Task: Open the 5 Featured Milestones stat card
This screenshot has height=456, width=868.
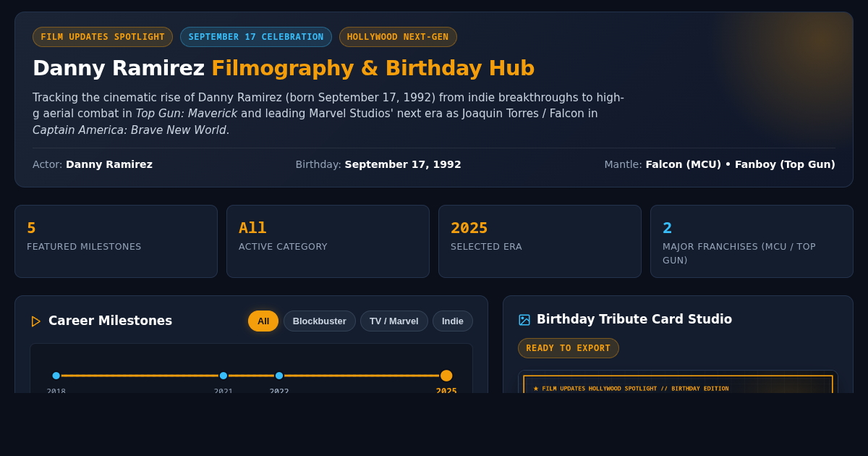Action: [x=116, y=241]
